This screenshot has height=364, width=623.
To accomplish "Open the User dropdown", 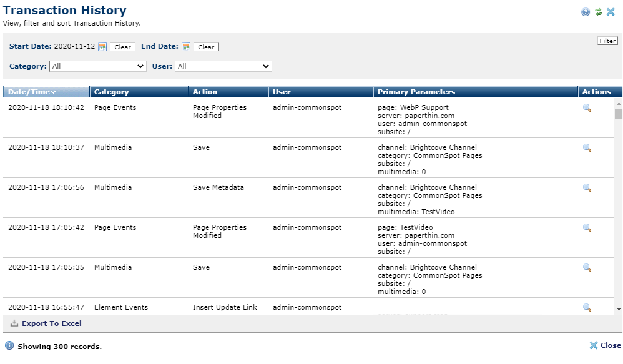I will click(223, 66).
